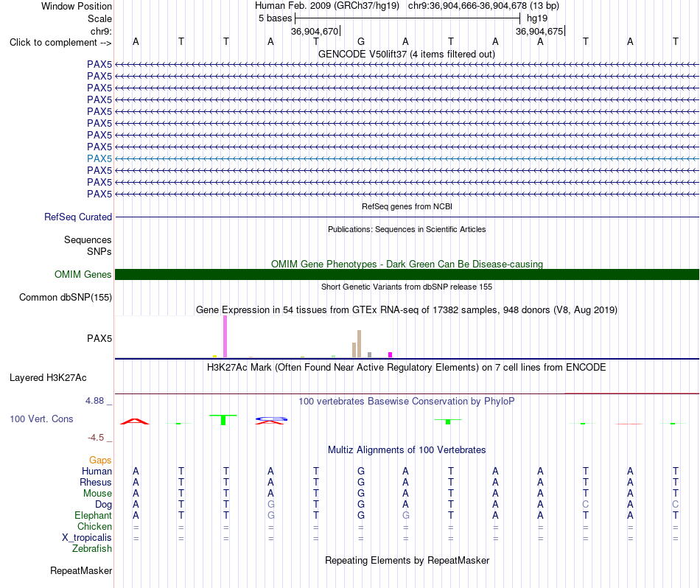Click the Sequences track label
This screenshot has width=700, height=588.
pos(88,239)
